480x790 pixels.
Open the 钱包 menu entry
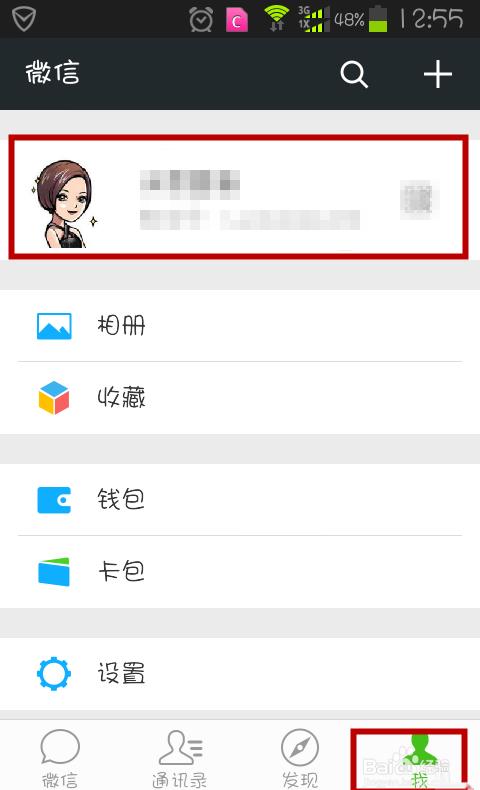click(x=240, y=500)
